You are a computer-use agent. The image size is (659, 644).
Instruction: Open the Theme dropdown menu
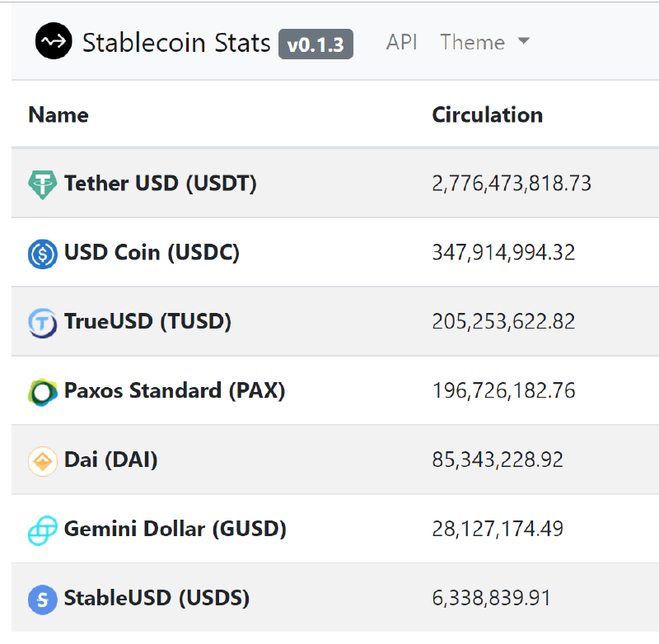(484, 42)
